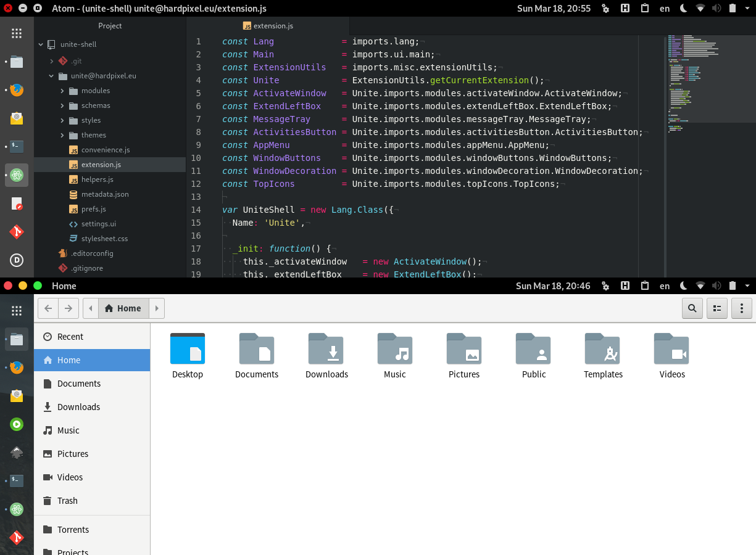
Task: Click green play icon in Files screen dock
Action: (17, 424)
